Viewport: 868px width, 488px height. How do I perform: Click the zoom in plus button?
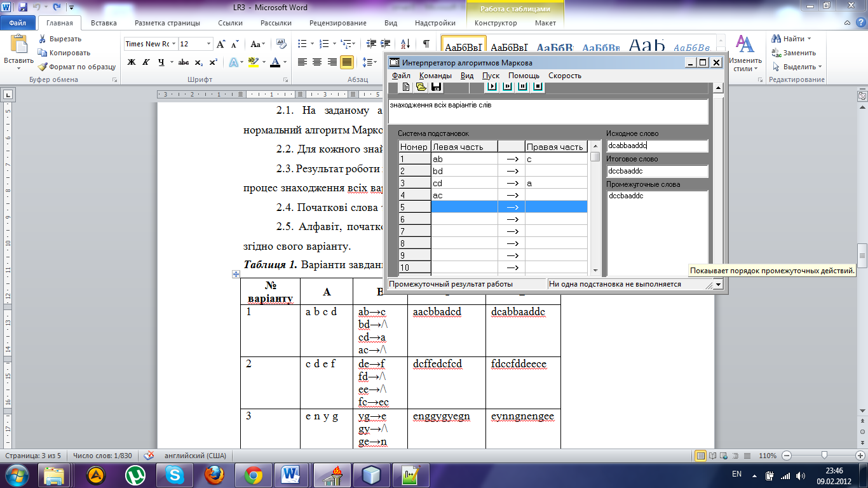click(861, 456)
